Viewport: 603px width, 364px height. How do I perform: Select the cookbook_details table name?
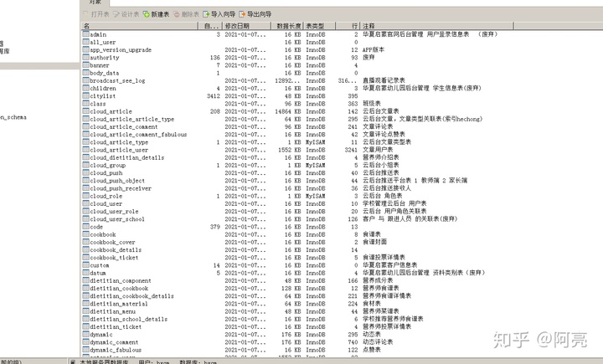[116, 250]
